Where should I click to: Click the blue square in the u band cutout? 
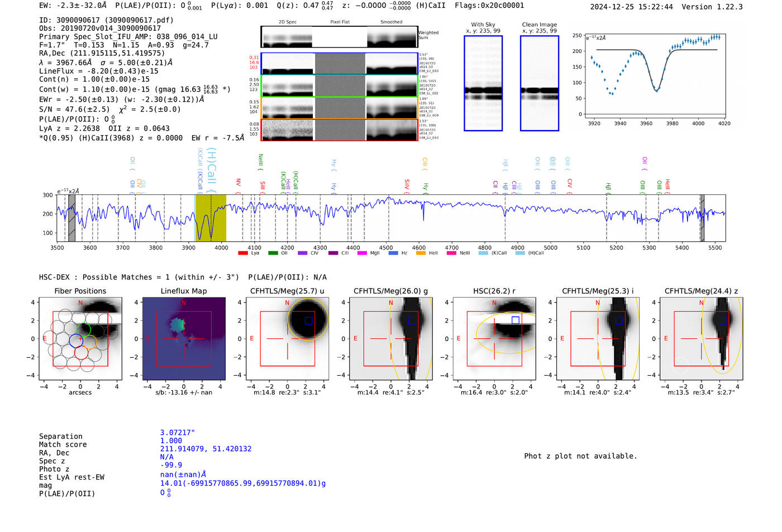tap(308, 320)
